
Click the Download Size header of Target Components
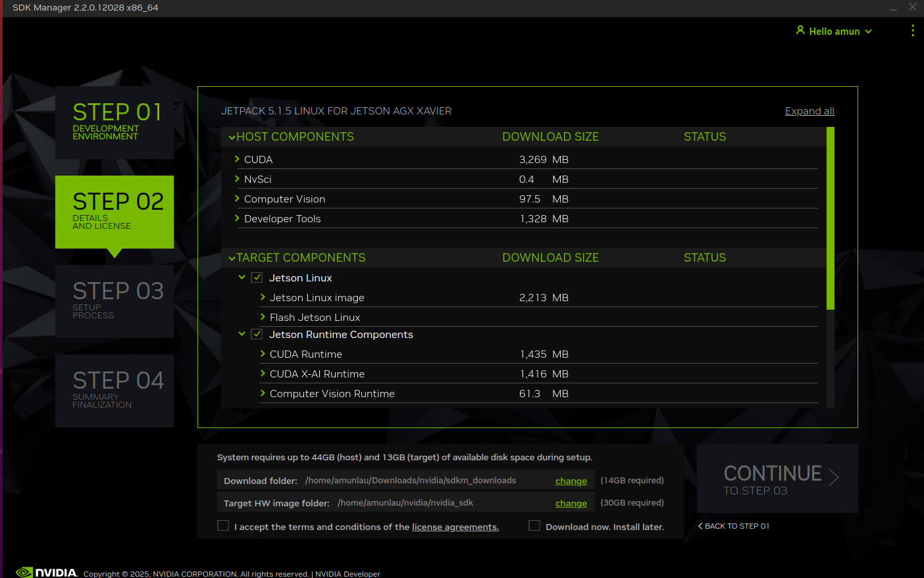point(550,258)
